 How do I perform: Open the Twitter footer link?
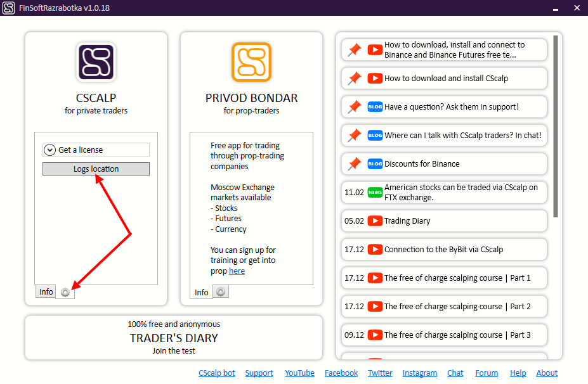[x=380, y=373]
